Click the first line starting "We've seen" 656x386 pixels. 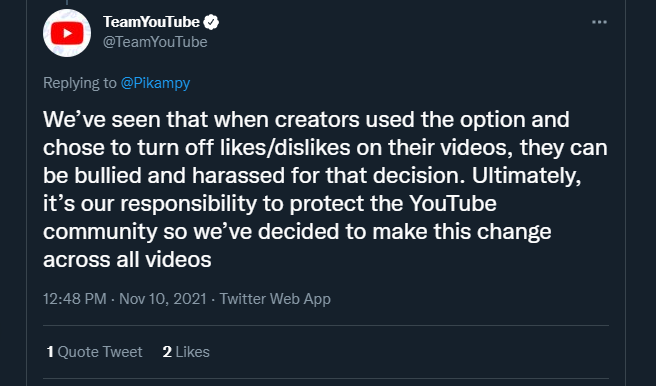tap(306, 120)
